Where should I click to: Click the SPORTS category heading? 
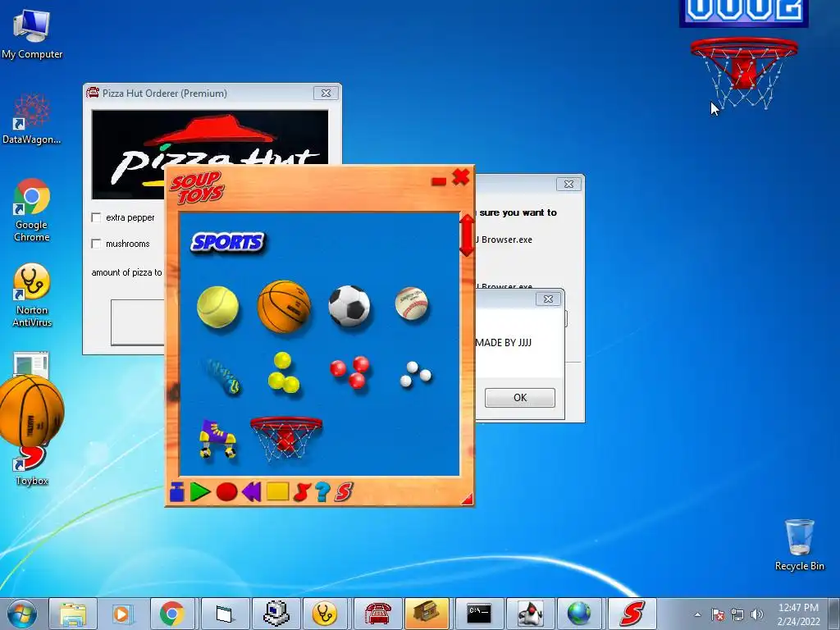[227, 242]
